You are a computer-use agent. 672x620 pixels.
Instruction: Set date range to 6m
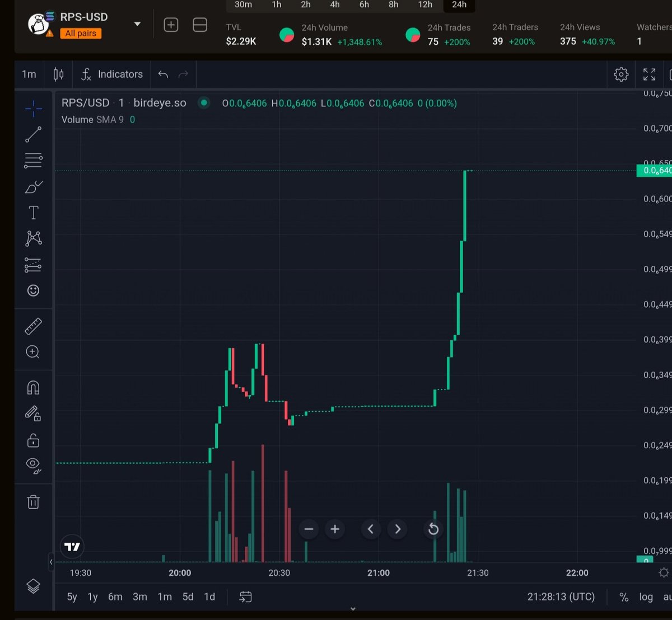coord(115,596)
